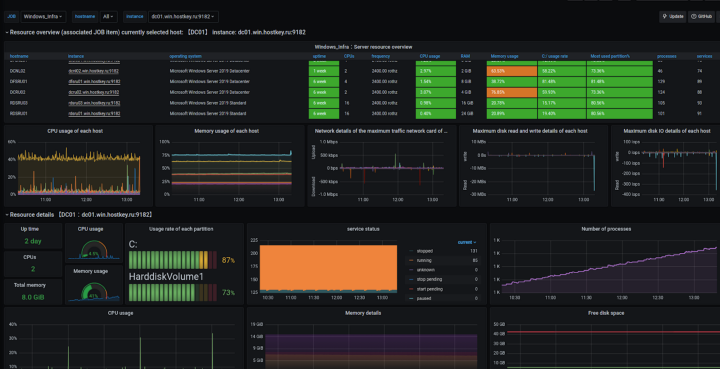Sort table by hostname column
The height and width of the screenshot is (369, 720).
19,56
